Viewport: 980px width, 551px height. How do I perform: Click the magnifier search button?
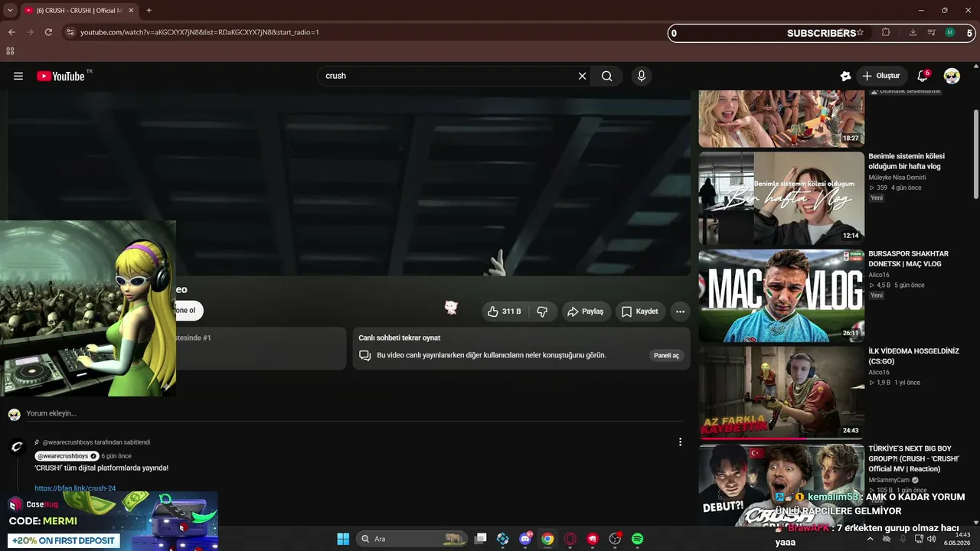tap(607, 76)
